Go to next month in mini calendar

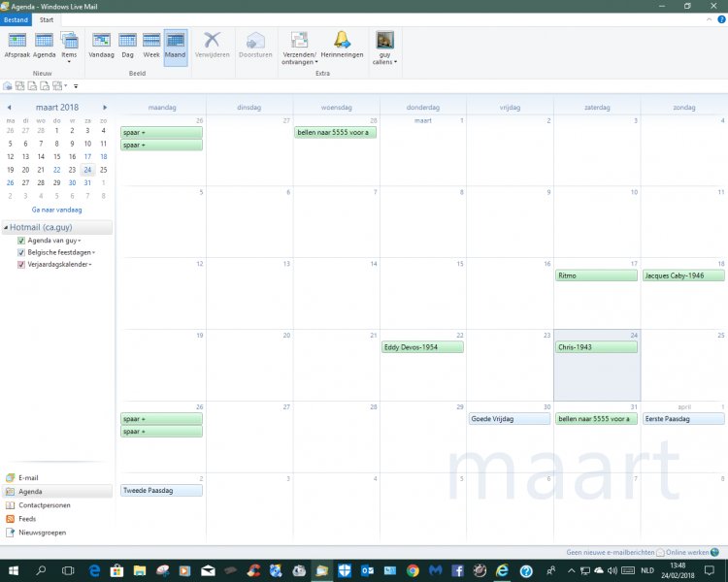(105, 108)
